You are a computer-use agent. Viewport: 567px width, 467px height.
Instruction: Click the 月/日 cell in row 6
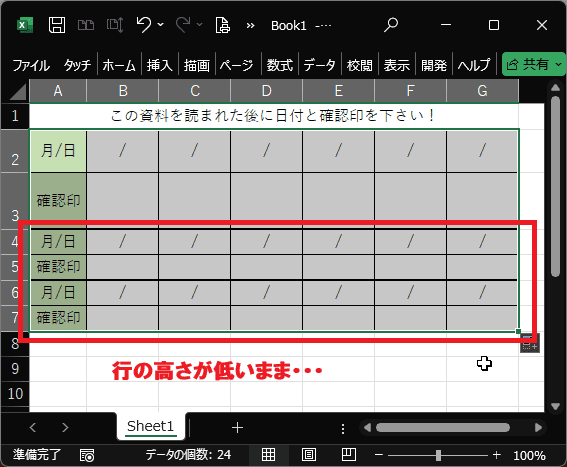tap(58, 293)
